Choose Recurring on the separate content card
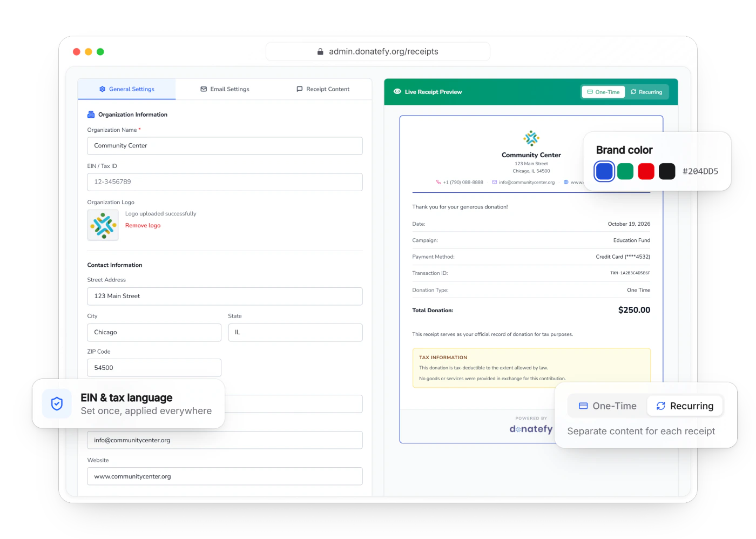 [685, 406]
